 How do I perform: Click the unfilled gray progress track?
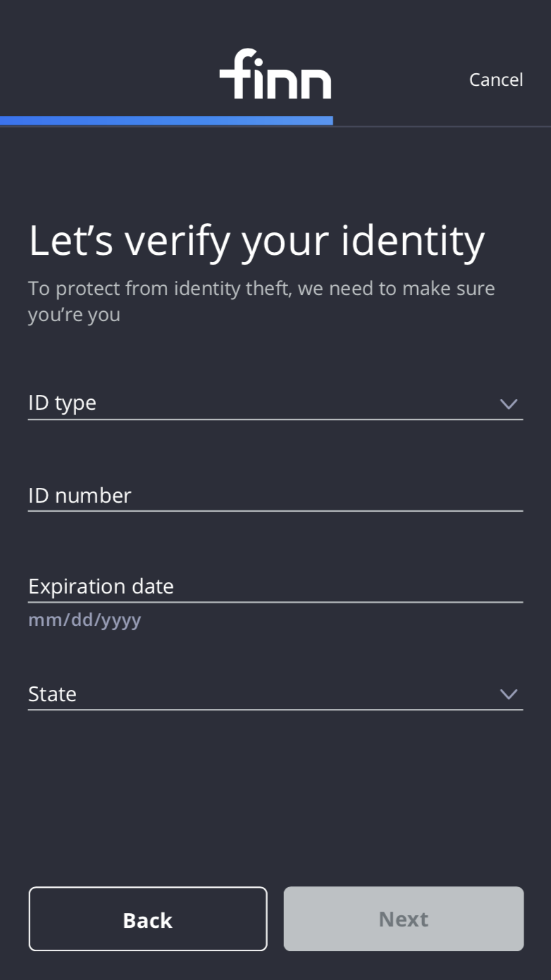point(441,126)
